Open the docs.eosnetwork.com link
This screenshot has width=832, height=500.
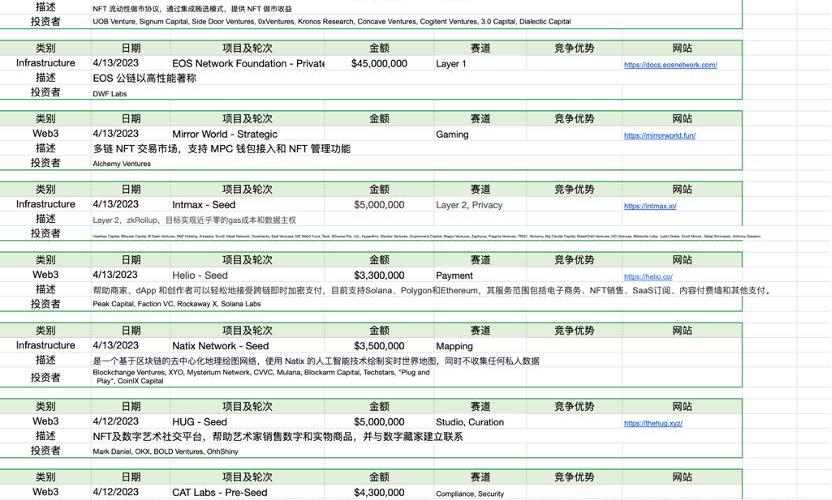[x=670, y=65]
